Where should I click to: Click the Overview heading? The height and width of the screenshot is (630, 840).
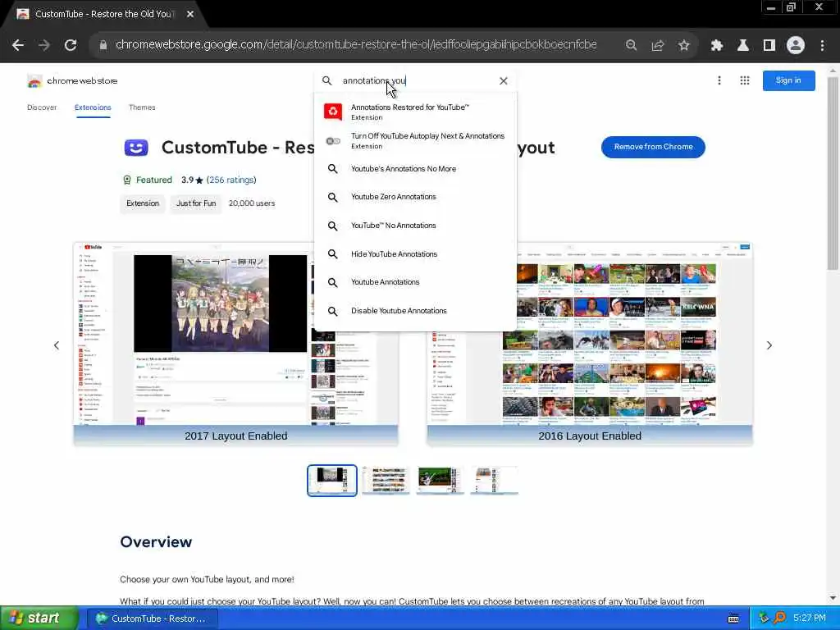click(156, 541)
